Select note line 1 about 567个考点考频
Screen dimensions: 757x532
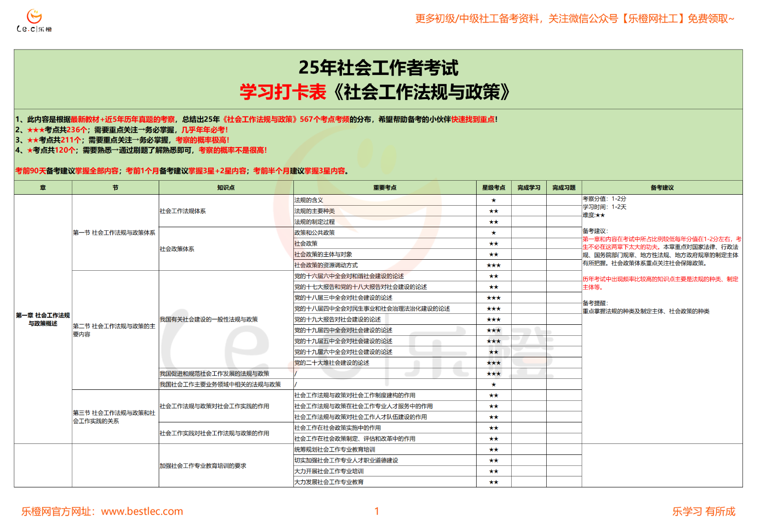(x=256, y=119)
